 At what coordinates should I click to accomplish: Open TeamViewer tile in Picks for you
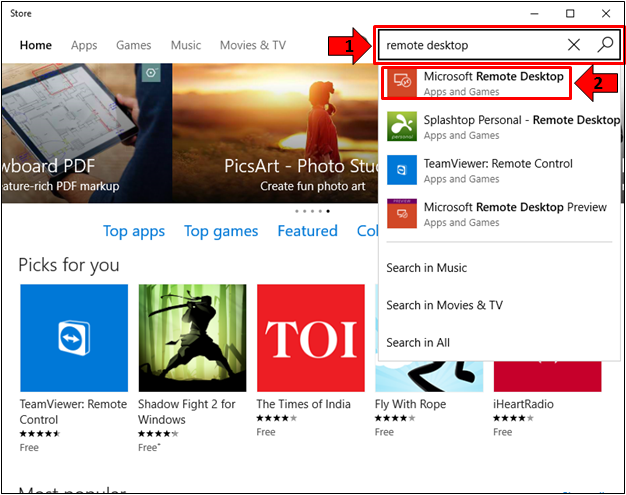(74, 338)
